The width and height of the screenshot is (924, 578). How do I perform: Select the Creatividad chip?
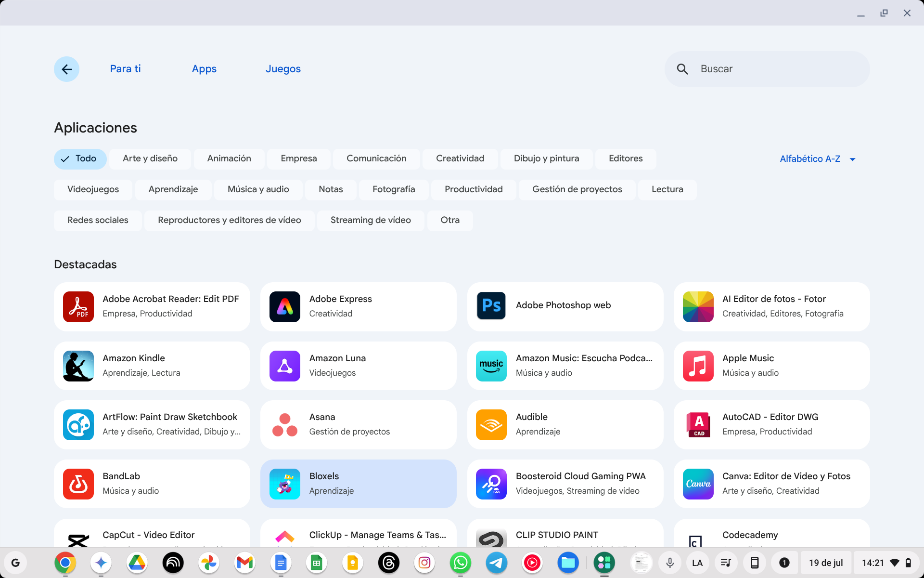coord(460,159)
